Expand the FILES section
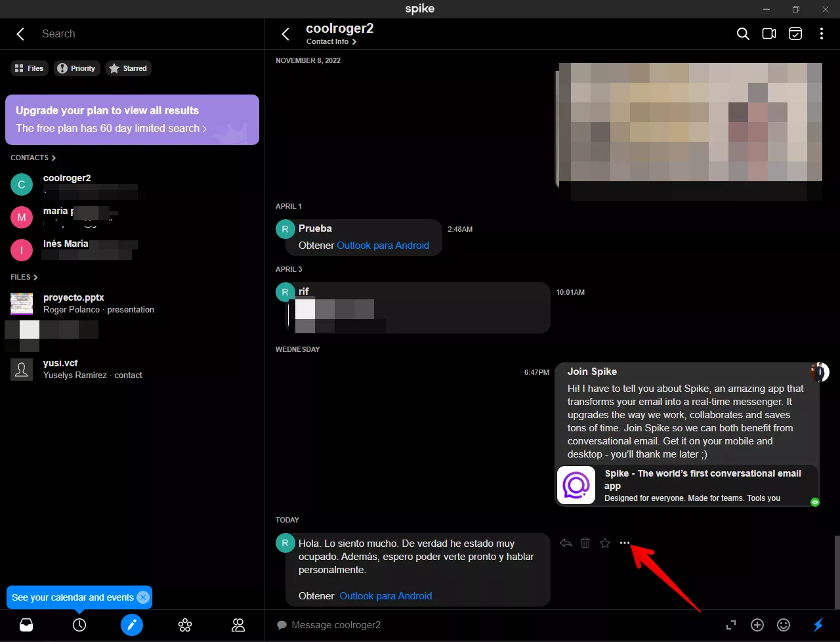The image size is (840, 642). (24, 277)
